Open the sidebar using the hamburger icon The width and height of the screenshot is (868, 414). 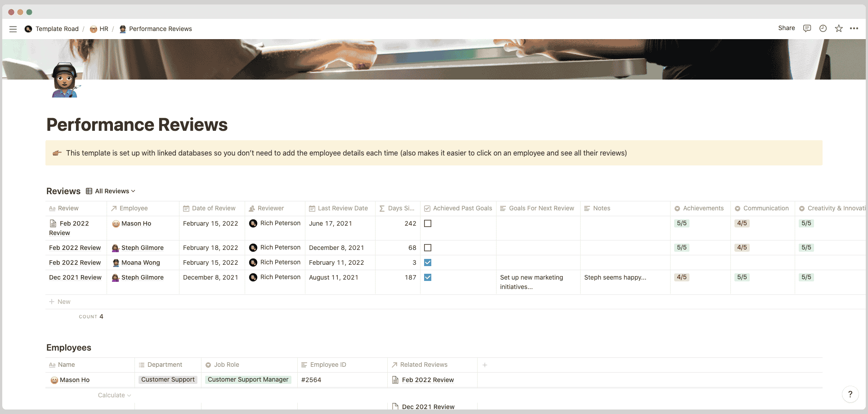(13, 29)
